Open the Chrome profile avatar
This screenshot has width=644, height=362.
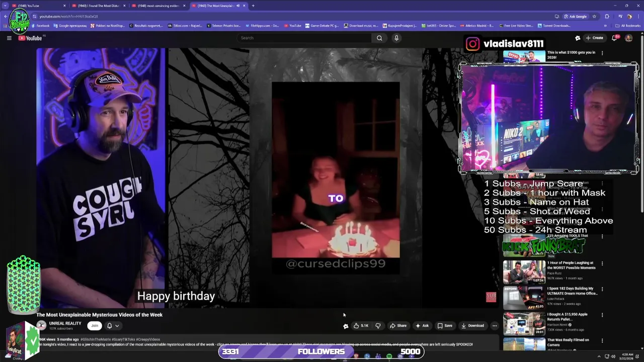click(629, 16)
